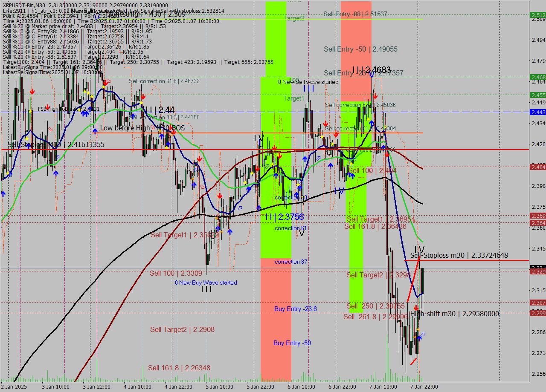Click the green 2.468 price tag
Screen dimensions: 546x392
(537, 77)
